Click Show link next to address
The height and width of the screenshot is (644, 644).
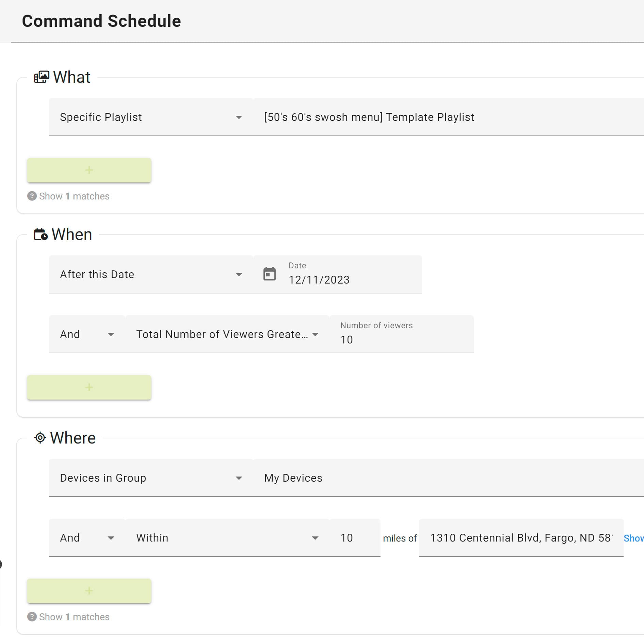point(633,538)
